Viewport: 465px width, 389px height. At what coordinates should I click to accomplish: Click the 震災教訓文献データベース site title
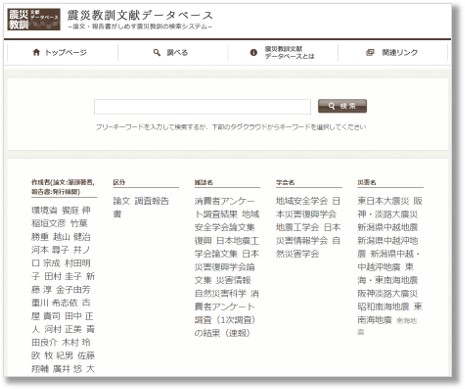[140, 15]
